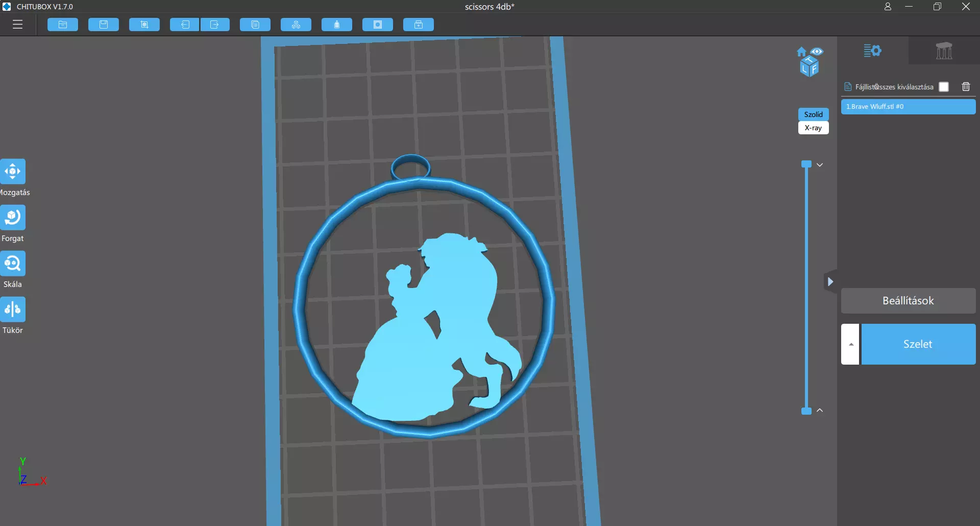This screenshot has width=980, height=526.
Task: Reset view with the home icon
Action: pyautogui.click(x=801, y=52)
